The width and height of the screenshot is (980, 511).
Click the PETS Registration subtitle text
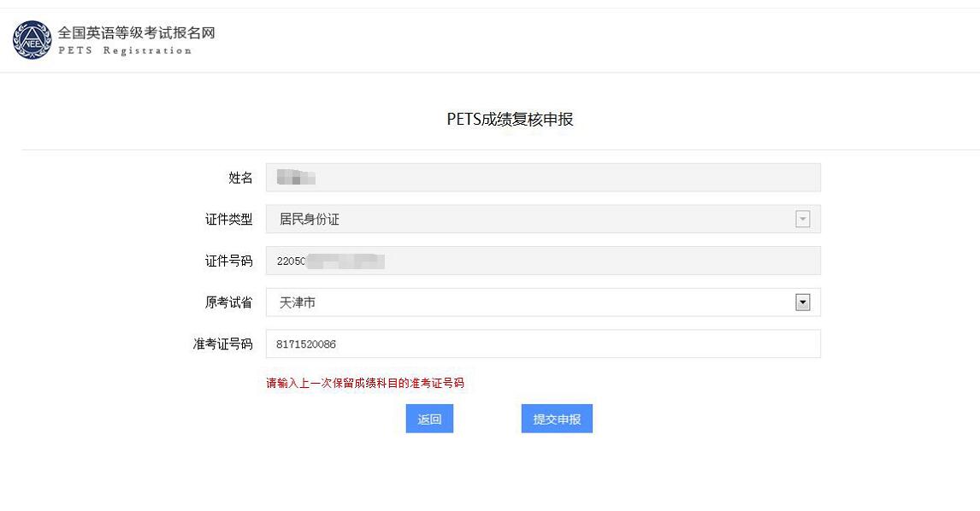click(125, 50)
